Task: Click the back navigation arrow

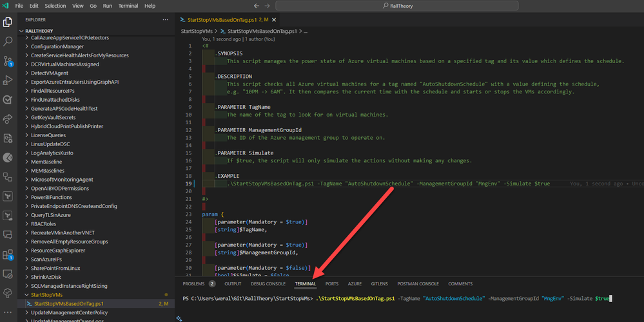Action: point(257,6)
